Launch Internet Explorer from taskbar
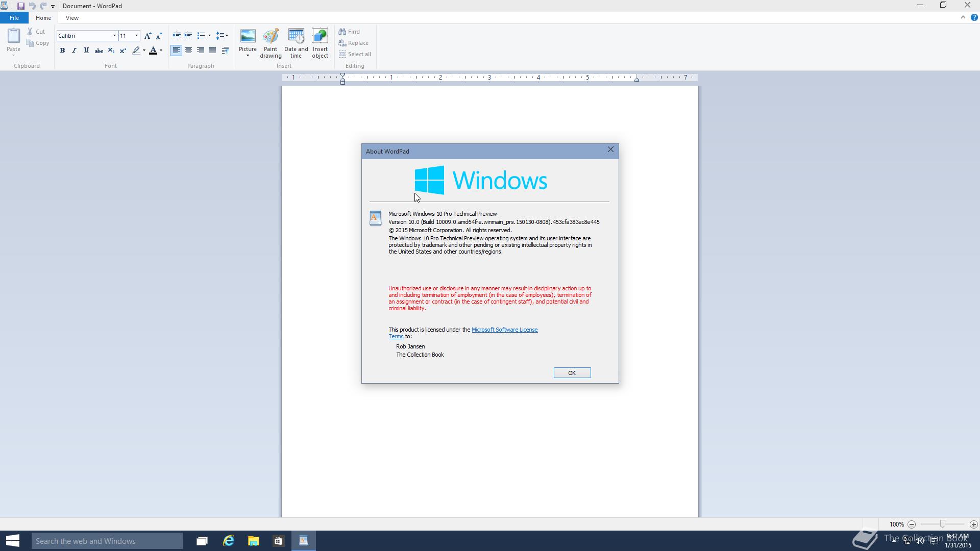980x551 pixels. [228, 541]
